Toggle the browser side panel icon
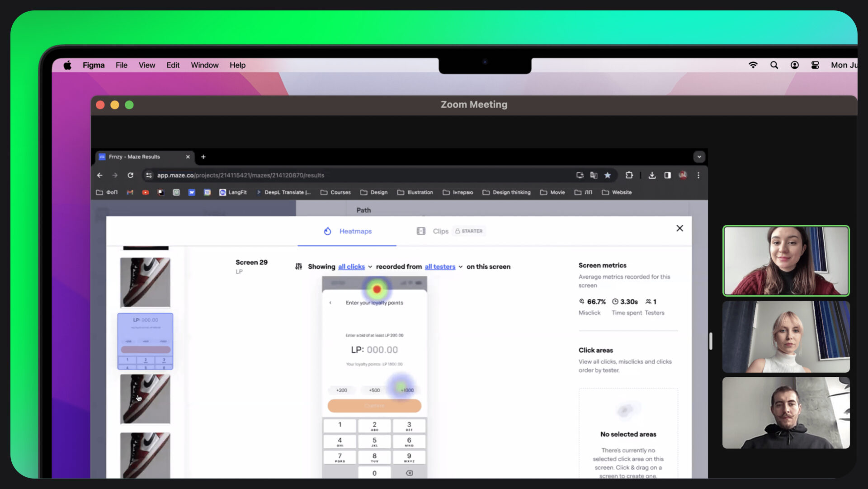868x489 pixels. (x=667, y=175)
